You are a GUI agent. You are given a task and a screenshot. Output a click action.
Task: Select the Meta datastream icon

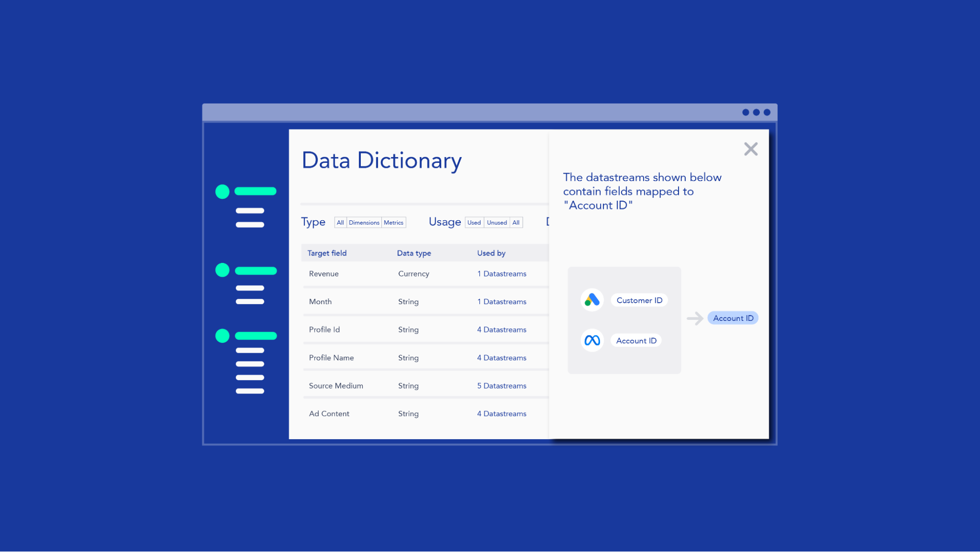[591, 340]
